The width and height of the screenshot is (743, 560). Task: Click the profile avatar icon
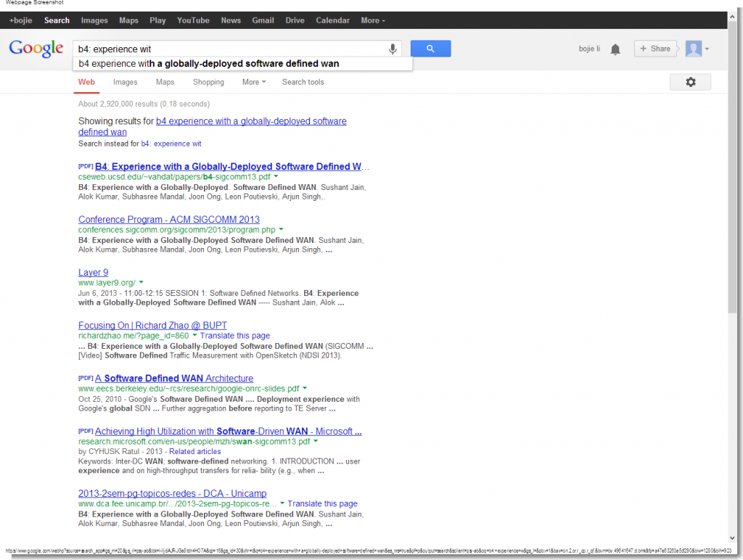click(x=694, y=49)
